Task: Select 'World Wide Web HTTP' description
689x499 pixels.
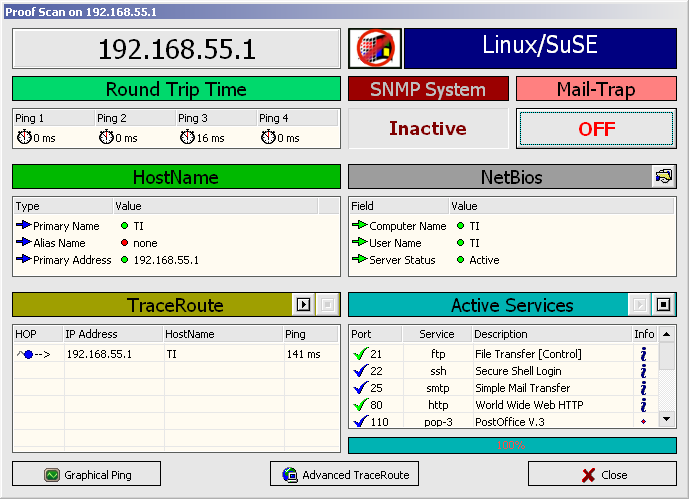Action: tap(529, 405)
